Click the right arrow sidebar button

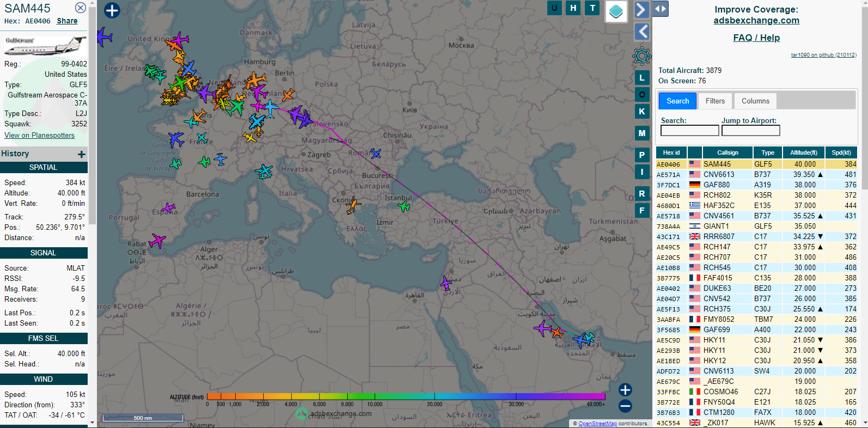point(641,10)
